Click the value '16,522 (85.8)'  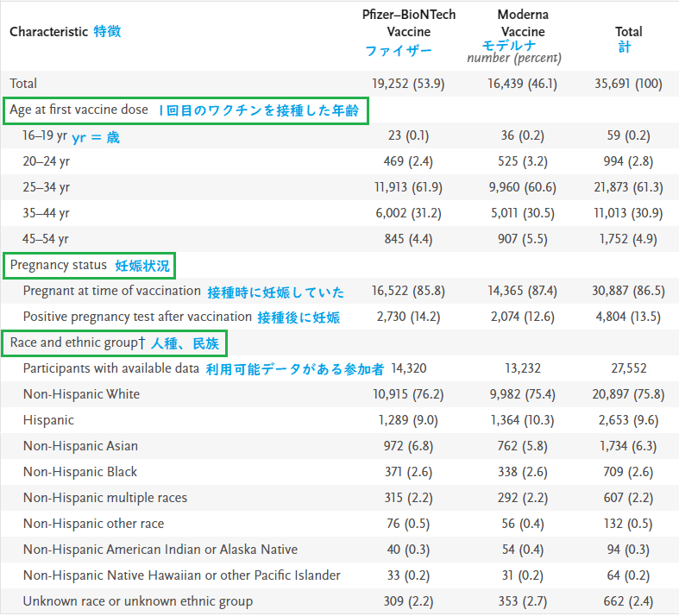point(408,291)
